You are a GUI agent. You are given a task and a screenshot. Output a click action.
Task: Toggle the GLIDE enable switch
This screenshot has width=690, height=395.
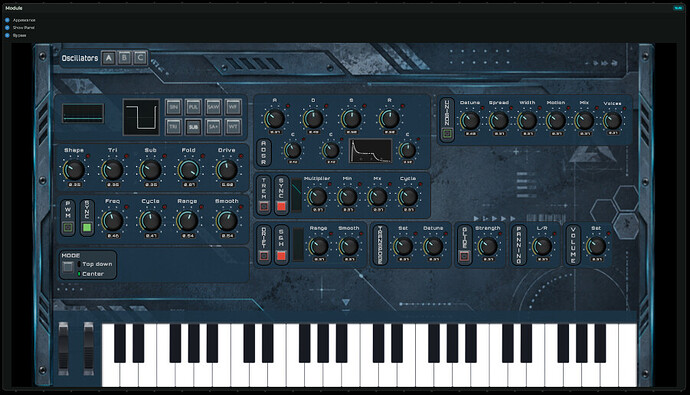point(464,256)
